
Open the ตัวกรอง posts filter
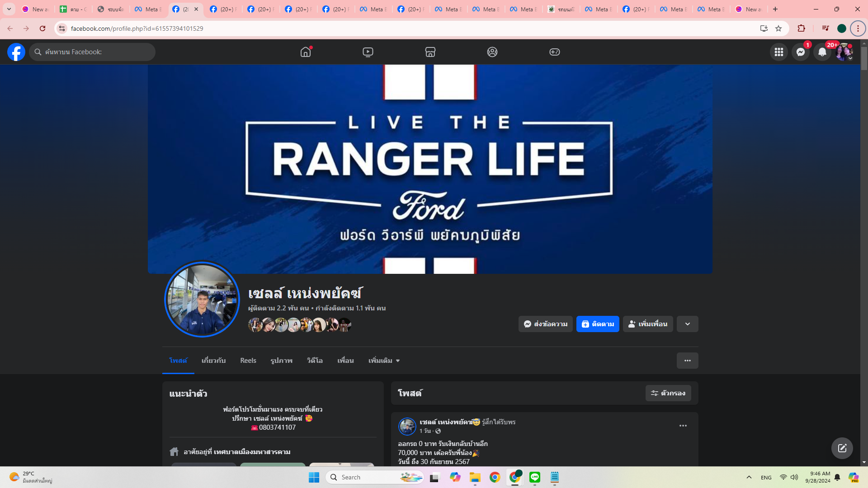coord(668,393)
